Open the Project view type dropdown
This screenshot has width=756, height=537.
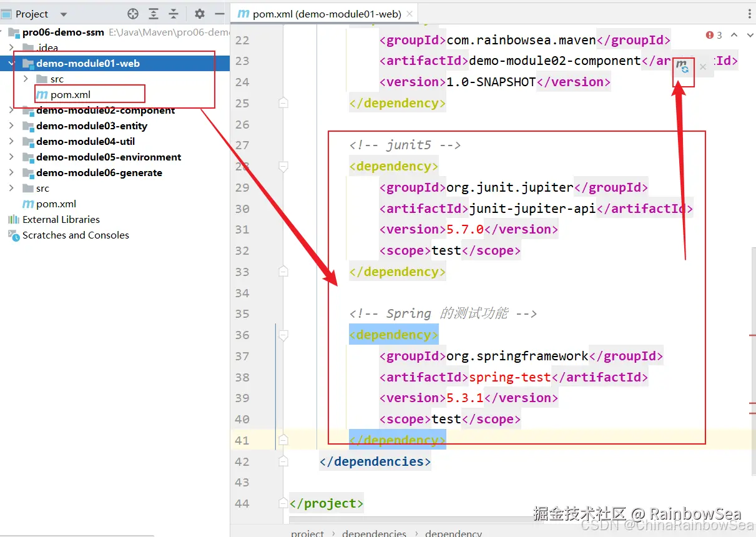(x=64, y=14)
